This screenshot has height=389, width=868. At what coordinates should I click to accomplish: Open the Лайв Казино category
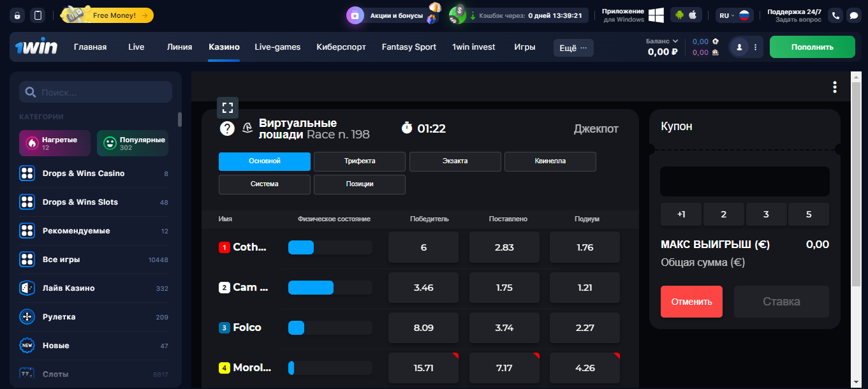(94, 288)
